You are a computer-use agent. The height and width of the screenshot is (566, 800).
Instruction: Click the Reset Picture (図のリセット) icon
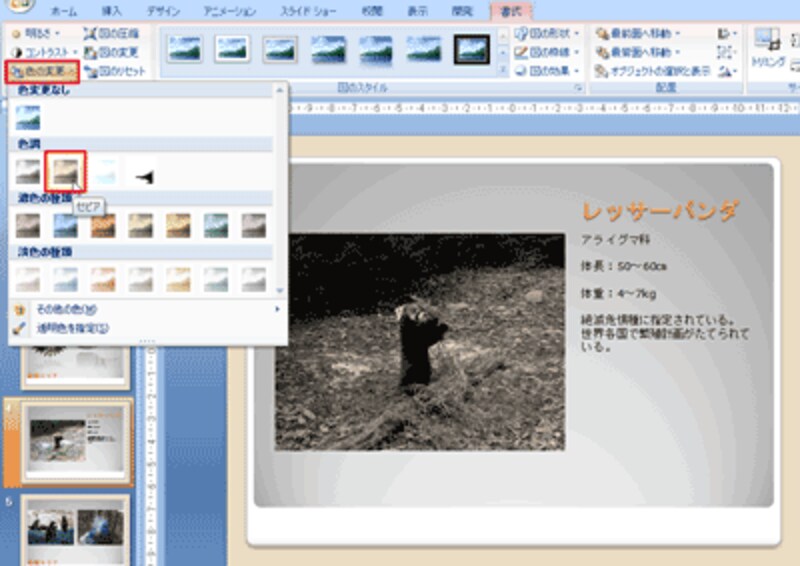[114, 71]
